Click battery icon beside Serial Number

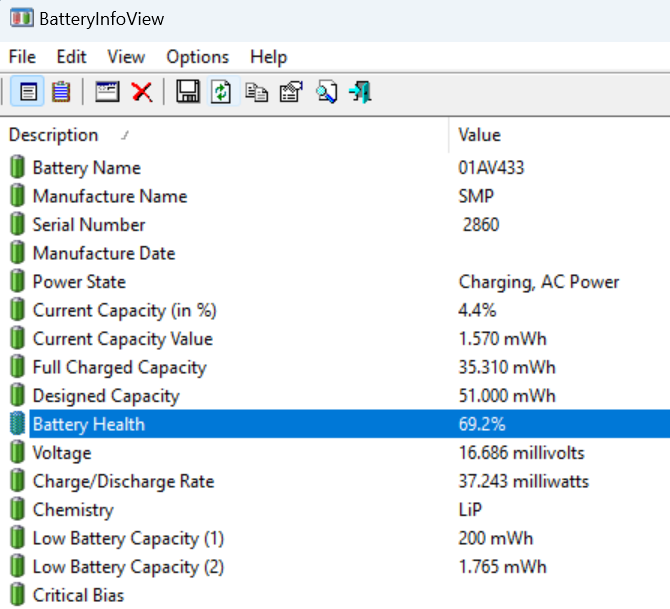tap(17, 224)
